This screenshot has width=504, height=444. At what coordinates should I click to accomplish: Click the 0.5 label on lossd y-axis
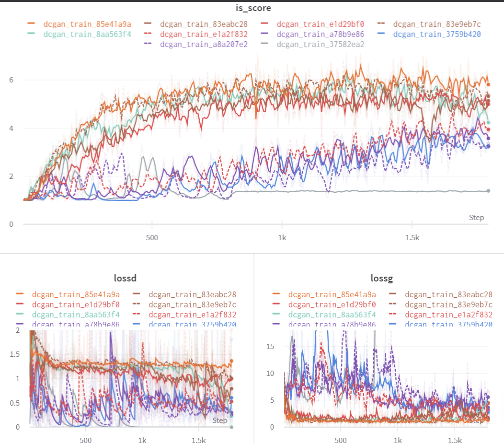point(15,403)
